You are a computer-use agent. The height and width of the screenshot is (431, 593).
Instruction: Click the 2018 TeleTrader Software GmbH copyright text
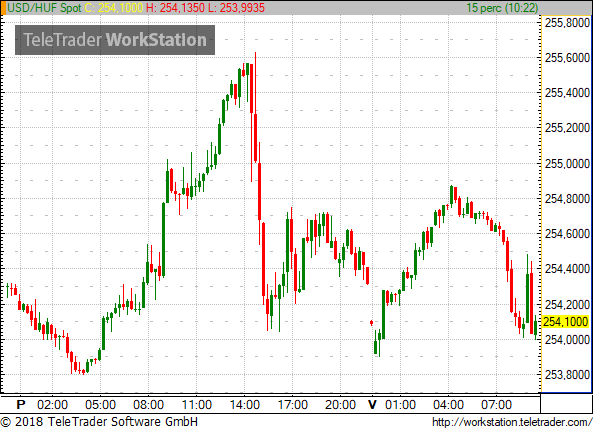click(x=99, y=422)
